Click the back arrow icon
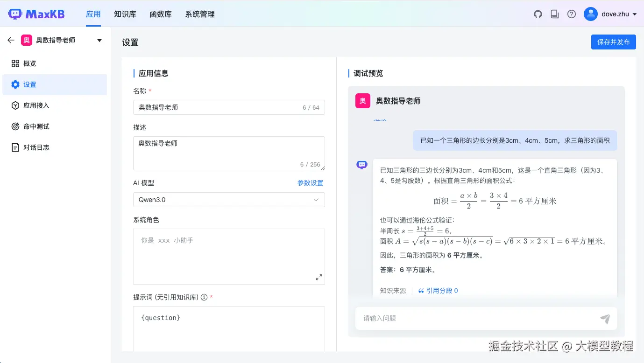 point(11,40)
